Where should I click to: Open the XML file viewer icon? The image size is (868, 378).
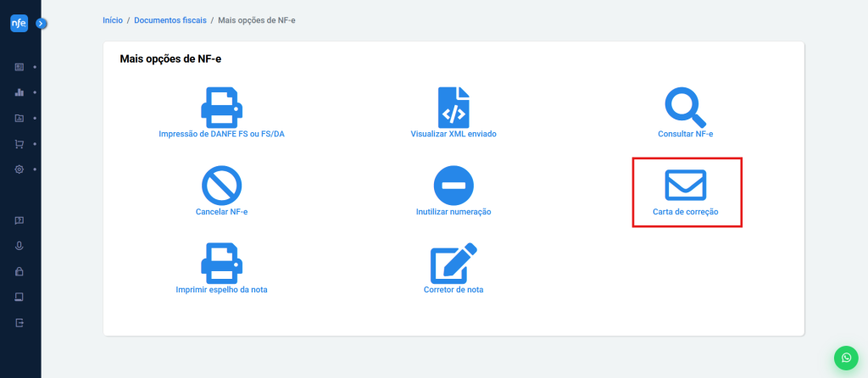click(453, 107)
